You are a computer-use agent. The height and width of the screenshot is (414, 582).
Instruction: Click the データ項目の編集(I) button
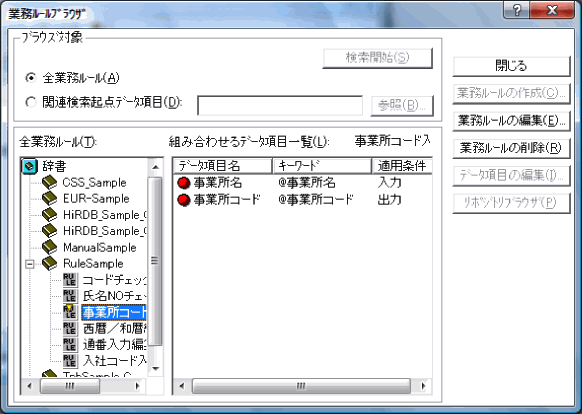tap(511, 175)
